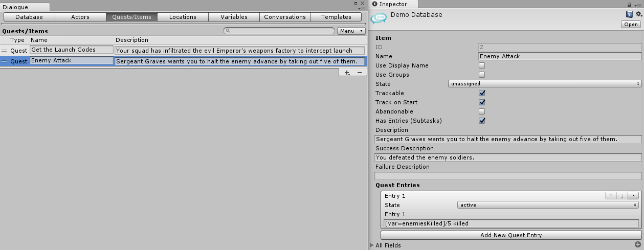Check the Abandonable checkbox
Screen dimensions: 644x250
pos(482,111)
